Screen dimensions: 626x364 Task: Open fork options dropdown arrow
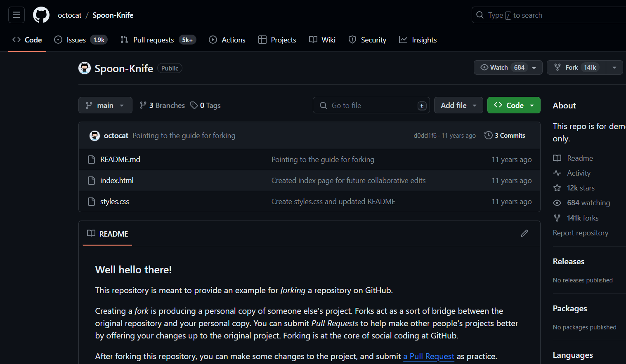pos(614,68)
